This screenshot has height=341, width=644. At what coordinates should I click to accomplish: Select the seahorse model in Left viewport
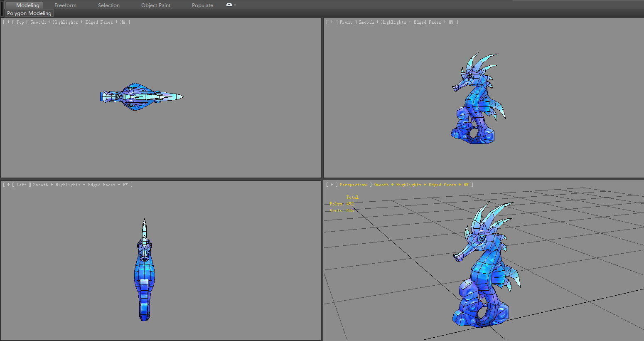tap(144, 270)
